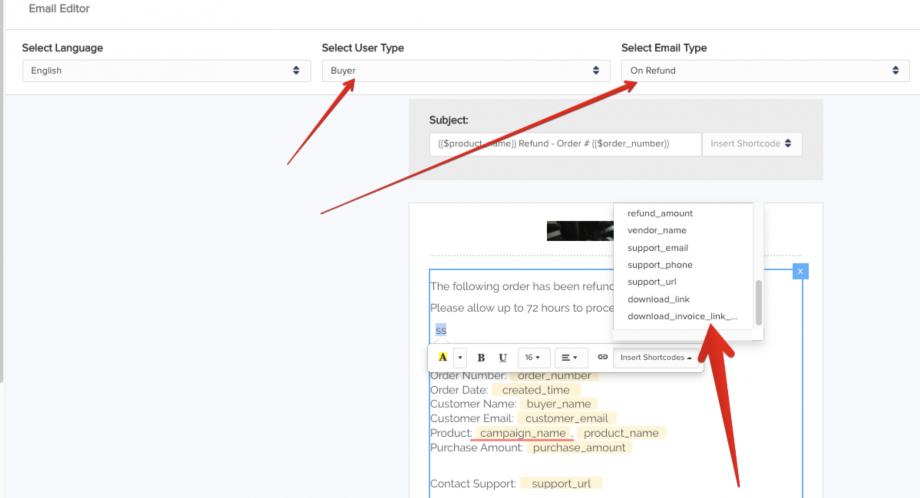
Task: Open the highlight color dropdown arrow
Action: pos(460,357)
